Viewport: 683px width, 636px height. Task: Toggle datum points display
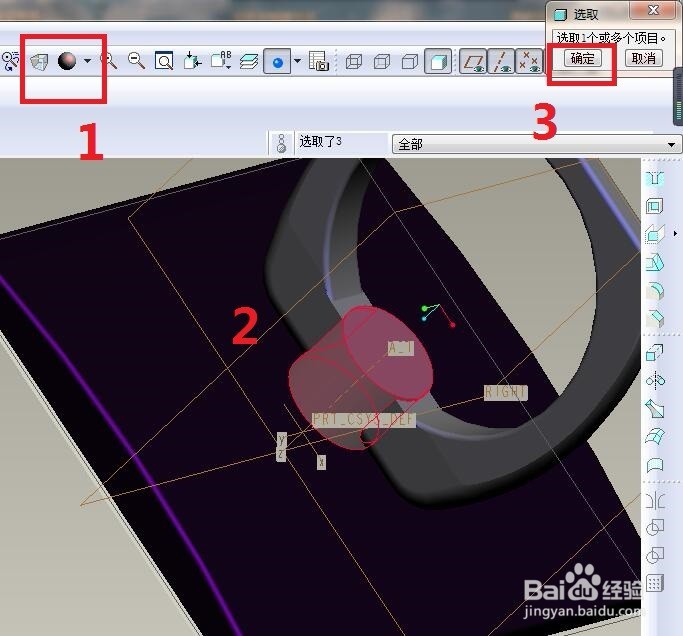529,61
